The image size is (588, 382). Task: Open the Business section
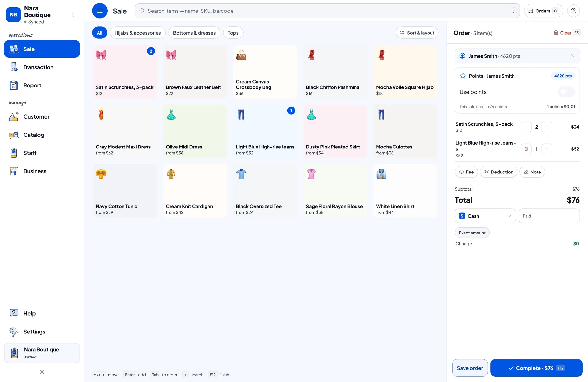(42, 171)
